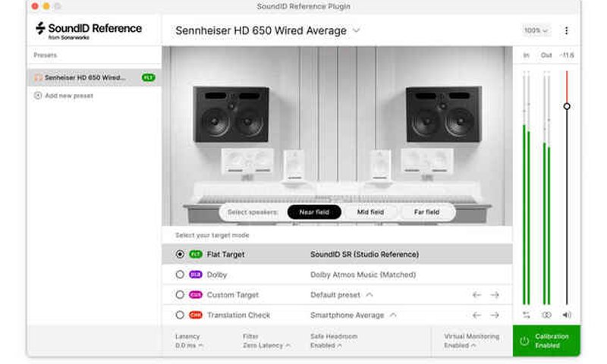This screenshot has width=607, height=364.
Task: Click the channel swap icon under meters
Action: click(x=526, y=315)
